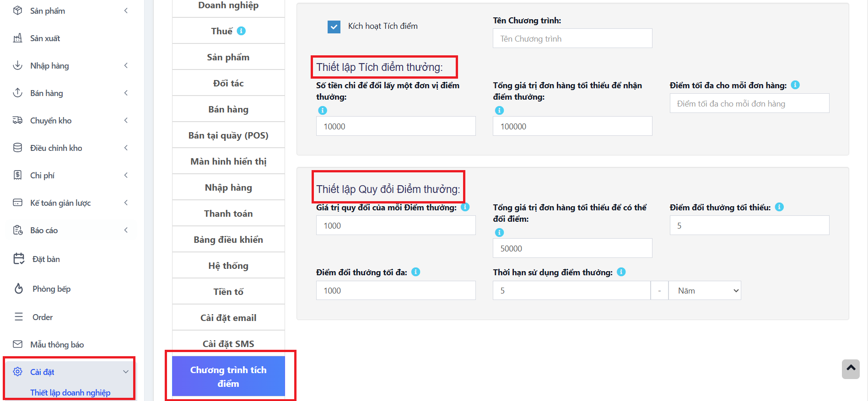The height and width of the screenshot is (401, 868).
Task: Click the Mẫu thông báo envelope icon
Action: click(x=17, y=344)
